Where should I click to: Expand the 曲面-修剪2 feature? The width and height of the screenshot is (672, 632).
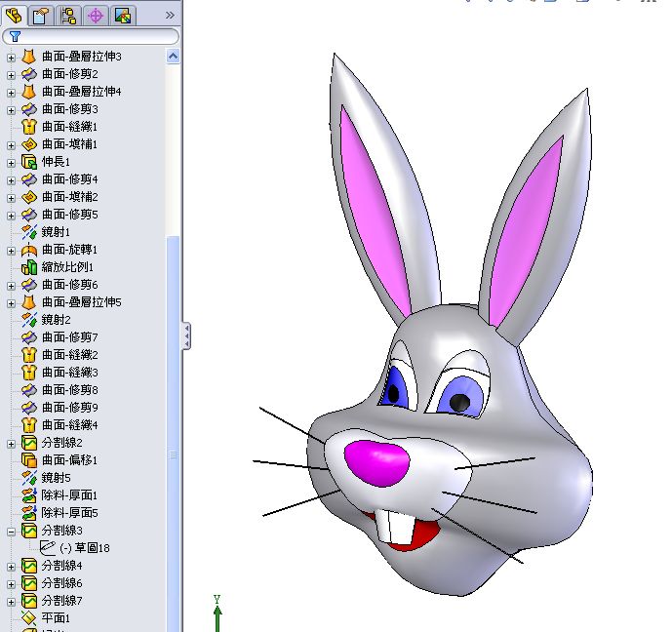pos(11,74)
